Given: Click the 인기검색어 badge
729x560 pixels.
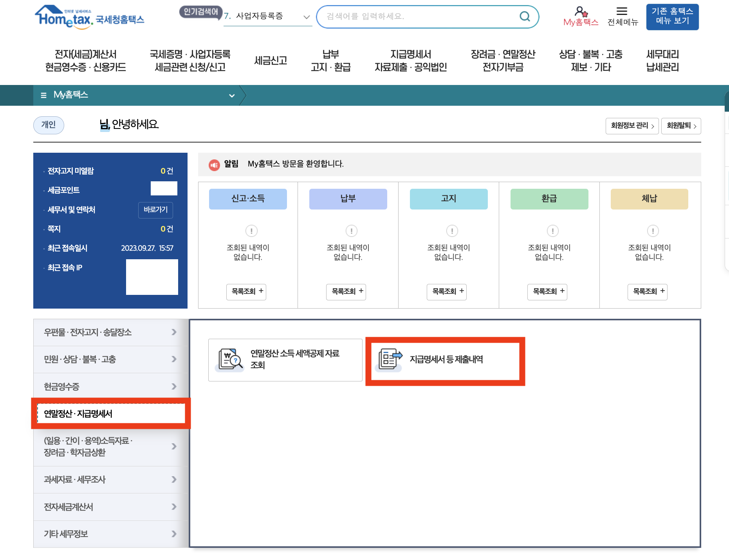Looking at the screenshot, I should [201, 12].
